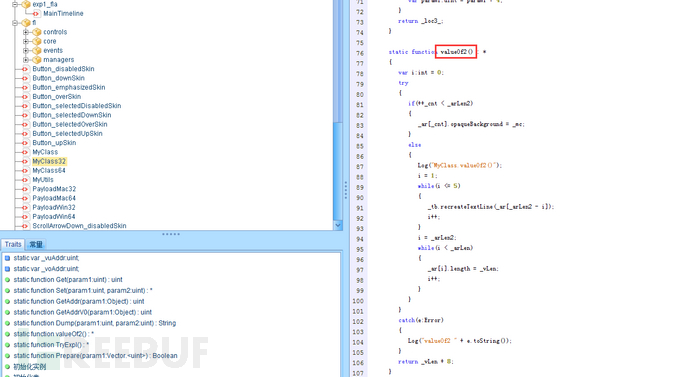Image resolution: width=690 pixels, height=377 pixels.
Task: Expand the managers package node
Action: pos(26,60)
